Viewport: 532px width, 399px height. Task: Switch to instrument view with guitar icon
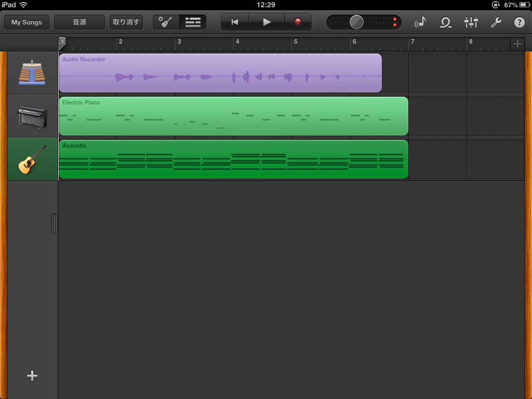[166, 22]
